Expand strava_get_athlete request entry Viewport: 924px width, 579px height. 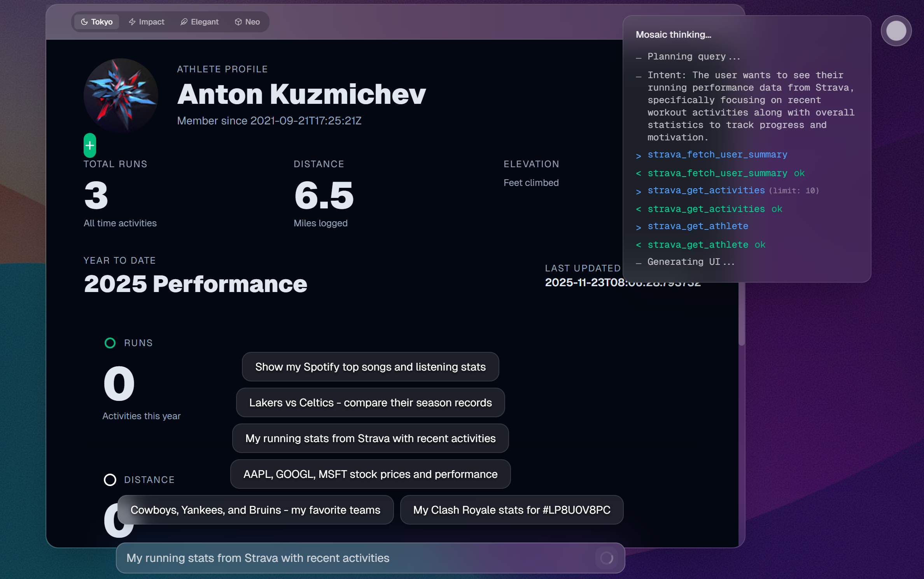coord(698,226)
